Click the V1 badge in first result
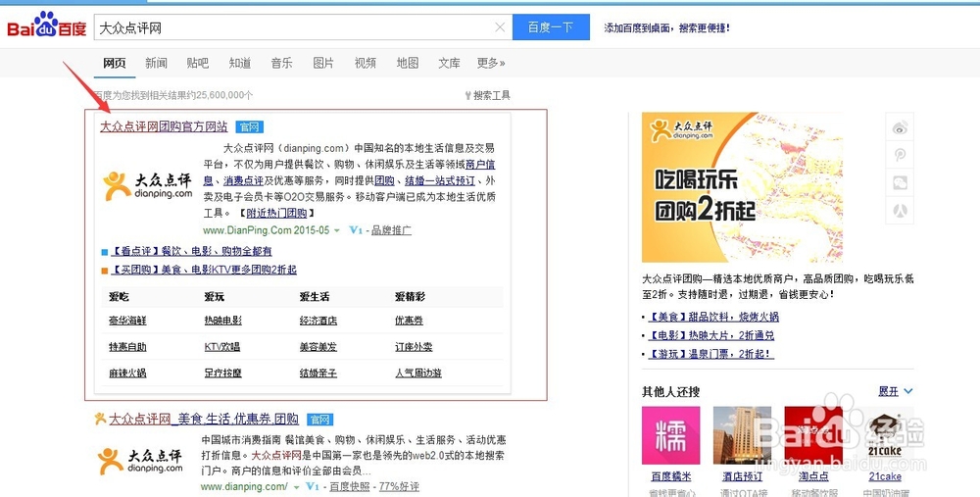This screenshot has height=497, width=980. (x=356, y=230)
